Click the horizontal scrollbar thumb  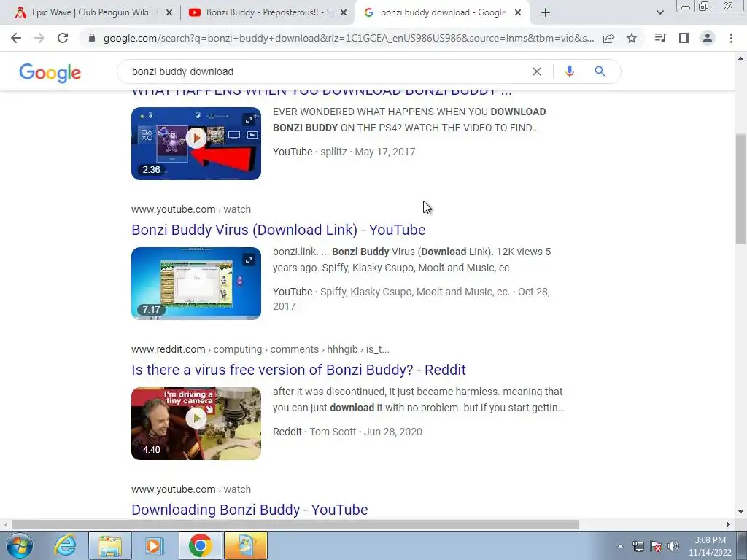pyautogui.click(x=295, y=524)
